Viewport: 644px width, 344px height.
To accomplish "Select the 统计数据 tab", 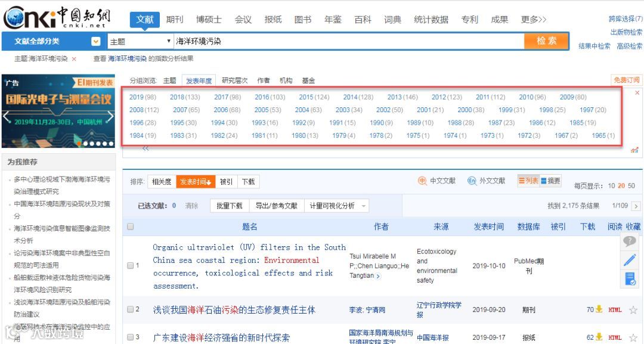I will (431, 20).
